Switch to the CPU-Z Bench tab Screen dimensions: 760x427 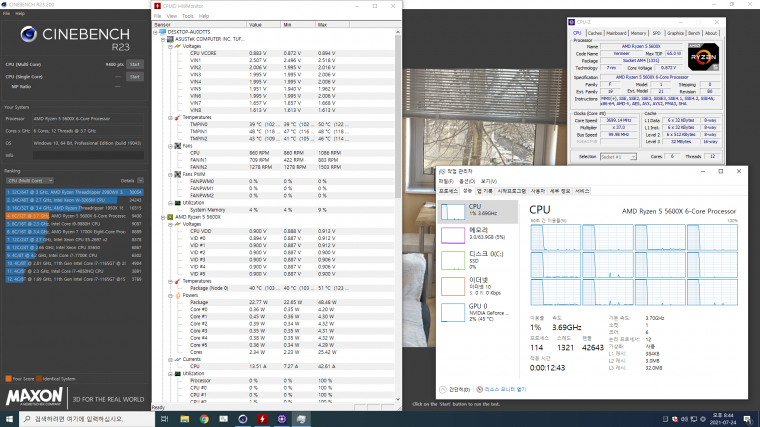tap(694, 33)
